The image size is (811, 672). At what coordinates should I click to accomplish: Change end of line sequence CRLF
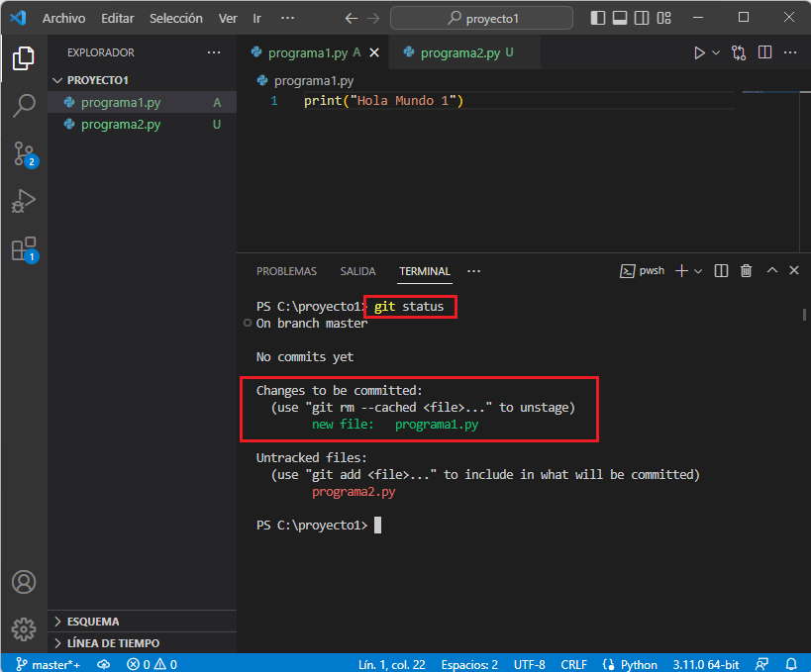pos(573,664)
